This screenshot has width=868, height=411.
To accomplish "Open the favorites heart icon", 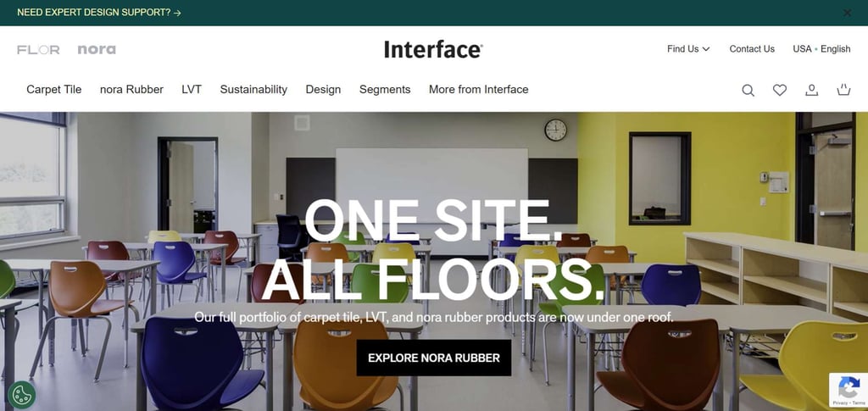I will coord(780,90).
